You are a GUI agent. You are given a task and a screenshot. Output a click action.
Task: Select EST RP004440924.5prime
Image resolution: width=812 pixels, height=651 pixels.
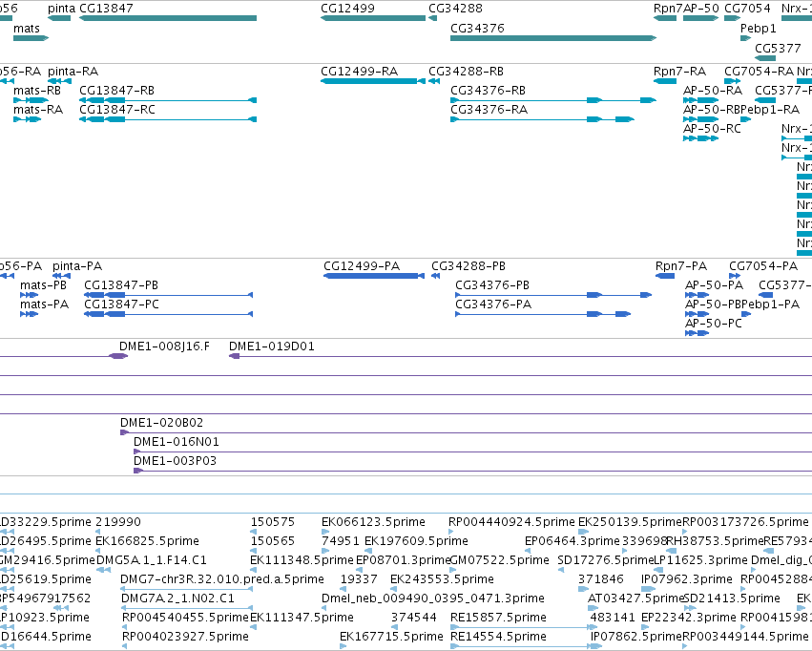pyautogui.click(x=451, y=532)
